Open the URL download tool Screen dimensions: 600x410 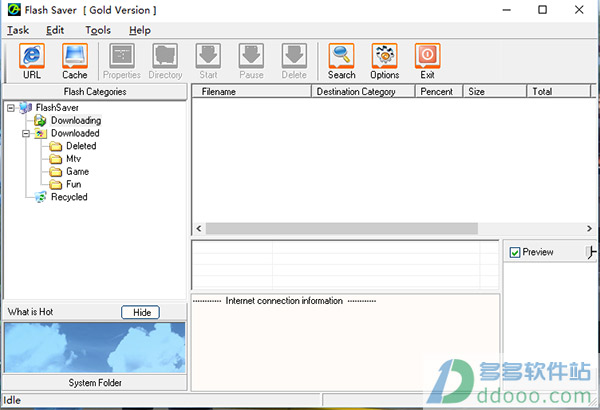point(32,61)
